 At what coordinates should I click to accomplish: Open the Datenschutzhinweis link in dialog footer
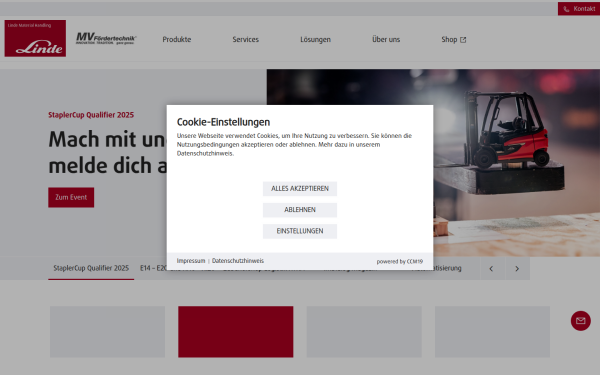tap(238, 261)
